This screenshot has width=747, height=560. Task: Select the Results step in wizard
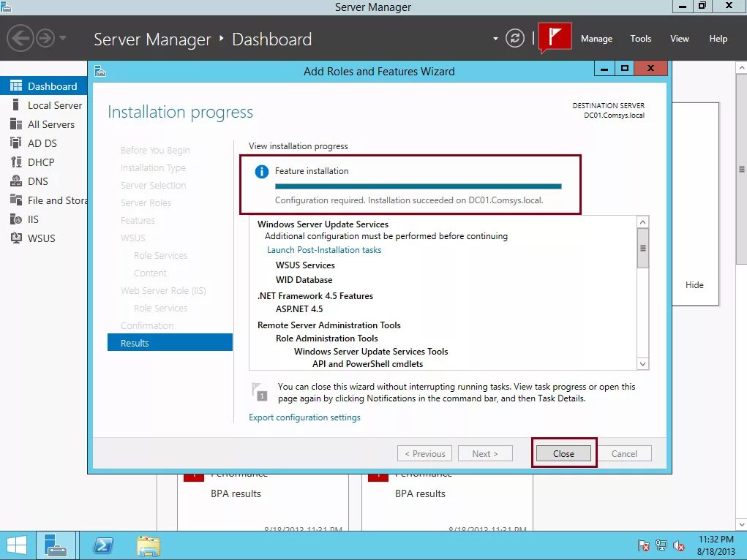[x=170, y=343]
